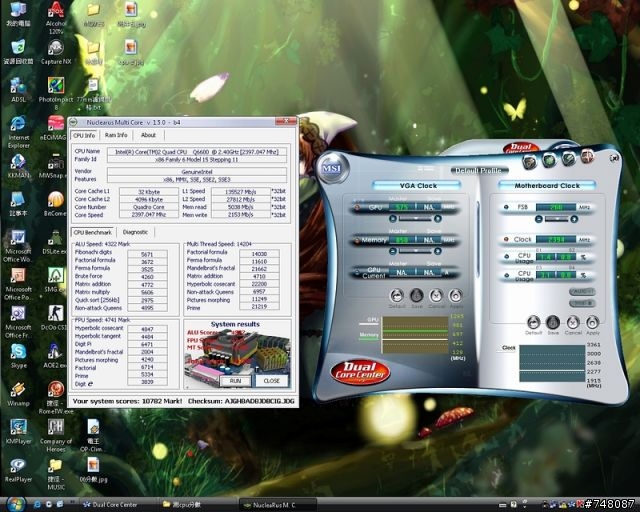This screenshot has width=640, height=512.
Task: Click the GPU clock slider track
Action: click(415, 219)
